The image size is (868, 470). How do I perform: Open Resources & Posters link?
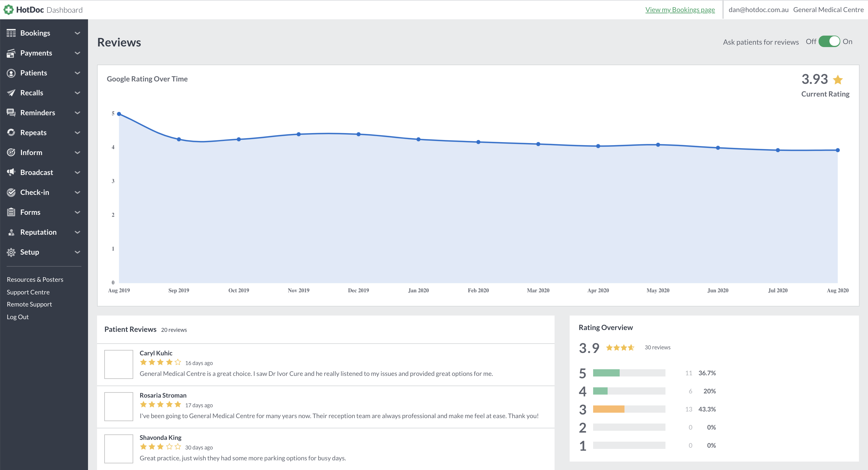(35, 280)
